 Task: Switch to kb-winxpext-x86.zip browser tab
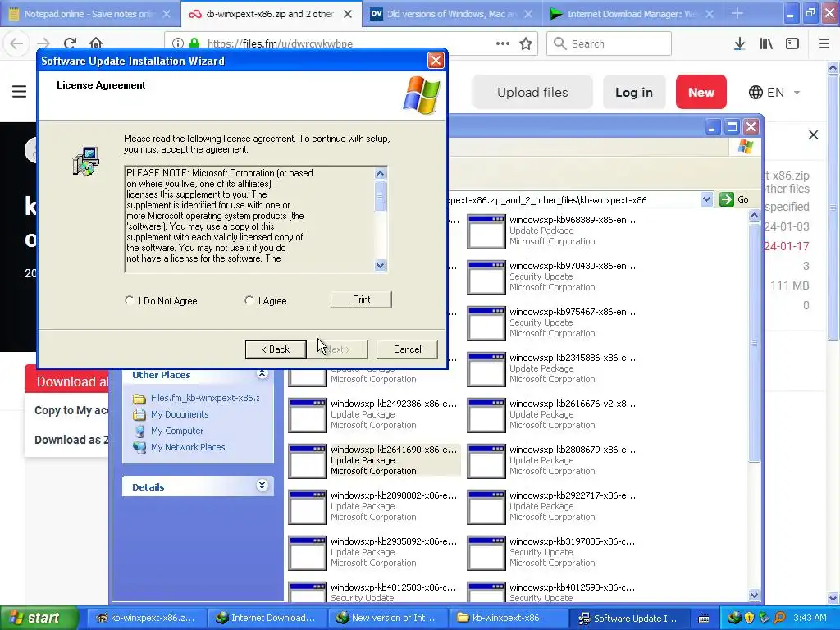(x=271, y=14)
